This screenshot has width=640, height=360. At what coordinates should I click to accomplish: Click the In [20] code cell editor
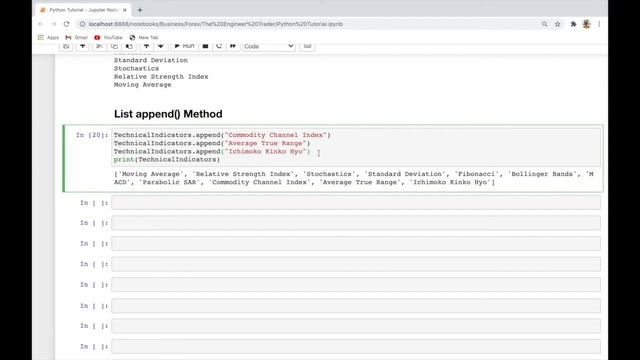[356, 147]
